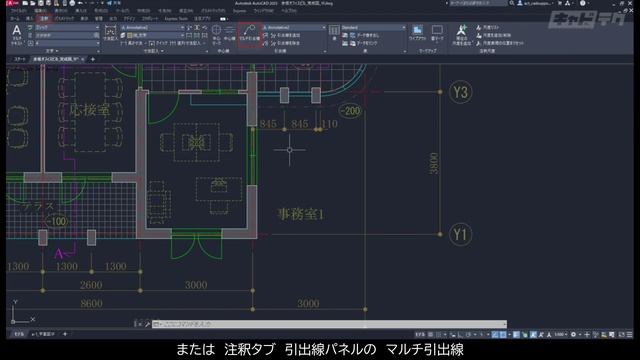
Task: Open the annotation scale 1:100 dropdown
Action: [561, 334]
